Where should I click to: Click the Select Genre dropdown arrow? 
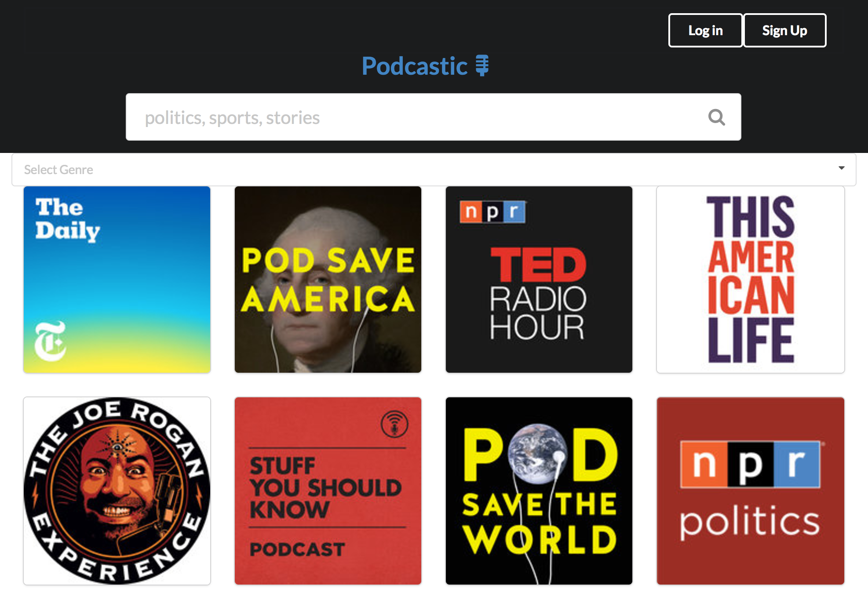click(x=841, y=168)
